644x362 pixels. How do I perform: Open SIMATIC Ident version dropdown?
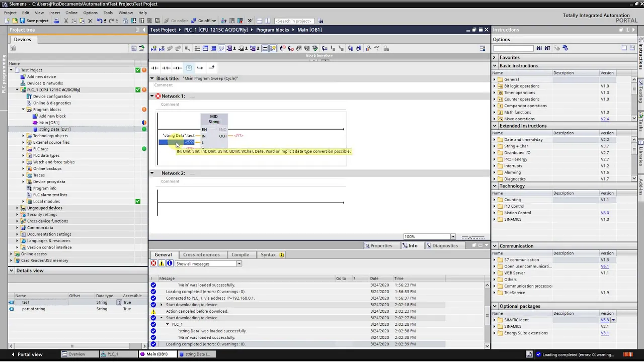[x=613, y=320]
